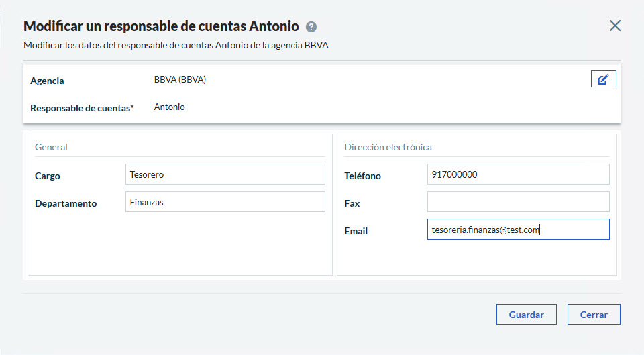Click the Agencia label

(x=47, y=81)
